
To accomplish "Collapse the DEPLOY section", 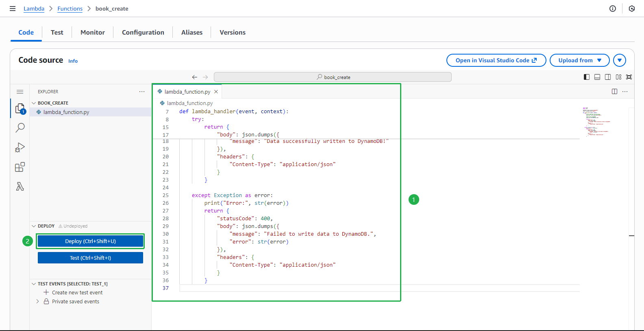I will point(34,226).
